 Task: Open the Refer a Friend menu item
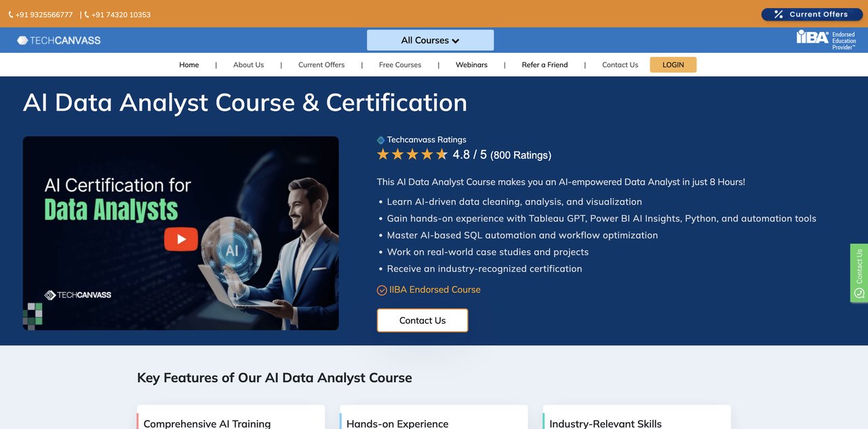545,64
